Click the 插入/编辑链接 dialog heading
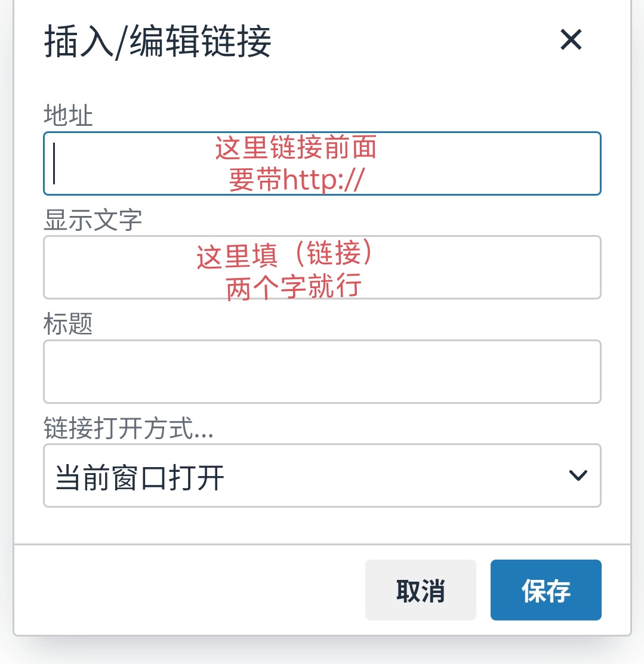The width and height of the screenshot is (644, 664). pos(158,43)
